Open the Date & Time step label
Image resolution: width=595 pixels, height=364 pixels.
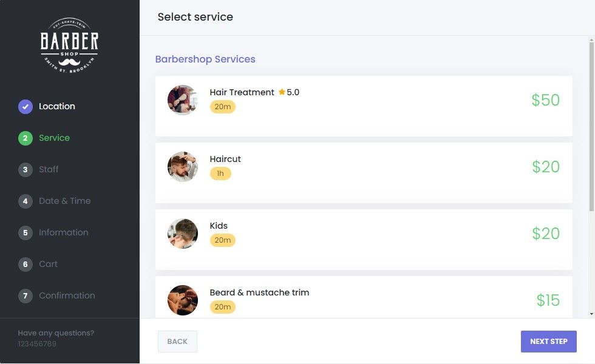(x=65, y=201)
